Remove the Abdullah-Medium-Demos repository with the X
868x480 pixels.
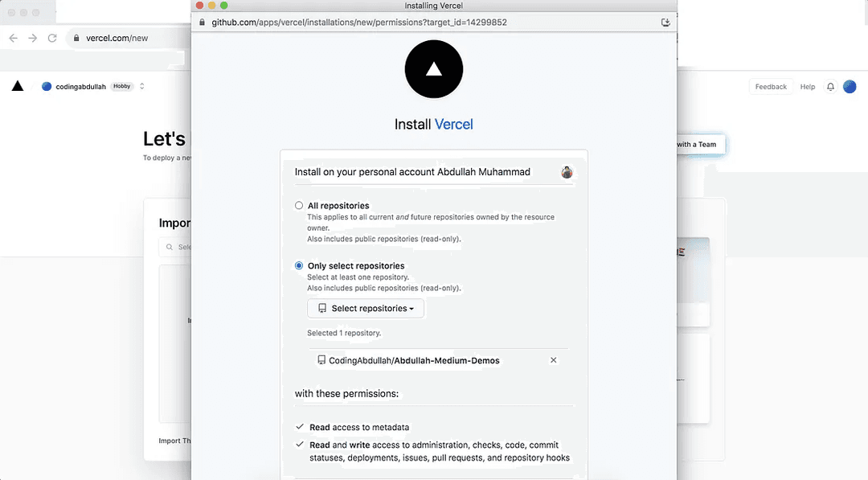tap(553, 360)
